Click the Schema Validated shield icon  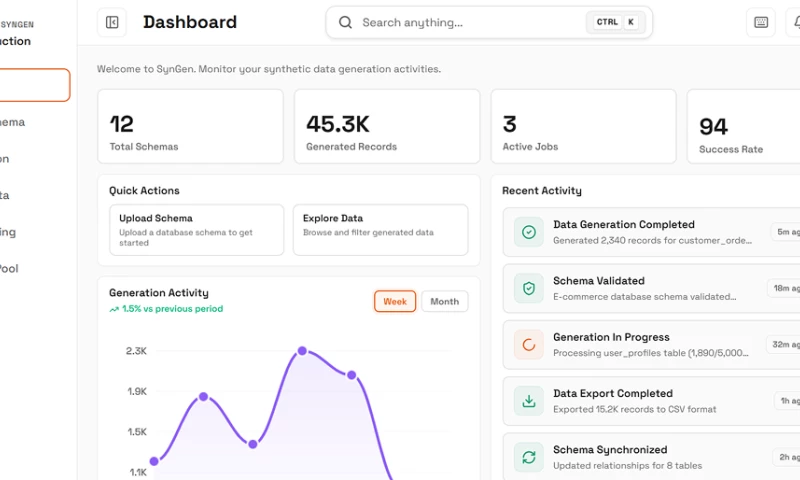pyautogui.click(x=529, y=288)
